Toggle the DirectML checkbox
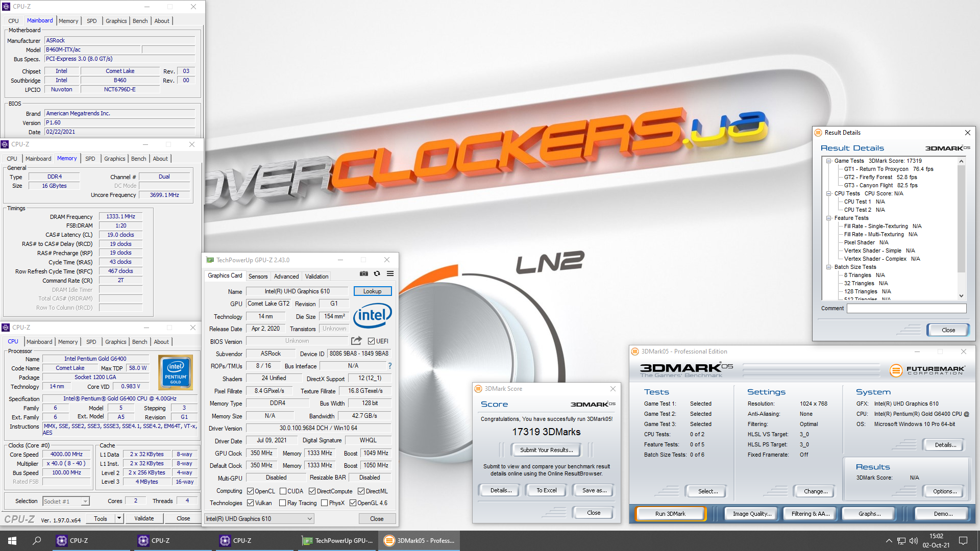980x551 pixels. tap(361, 491)
